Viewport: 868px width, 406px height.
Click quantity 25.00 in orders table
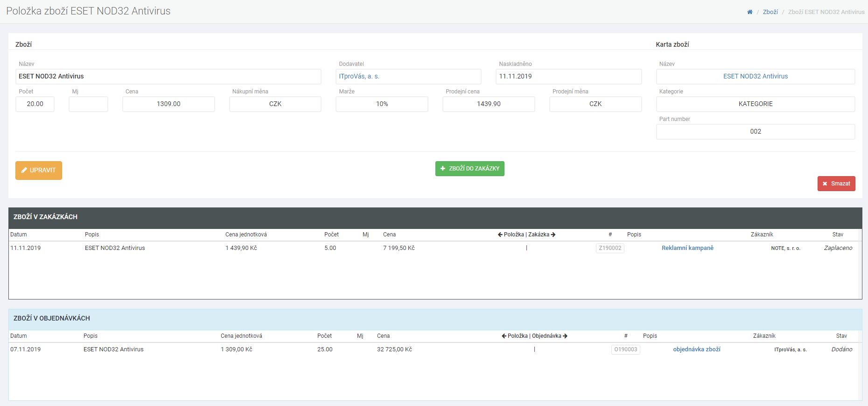click(325, 349)
